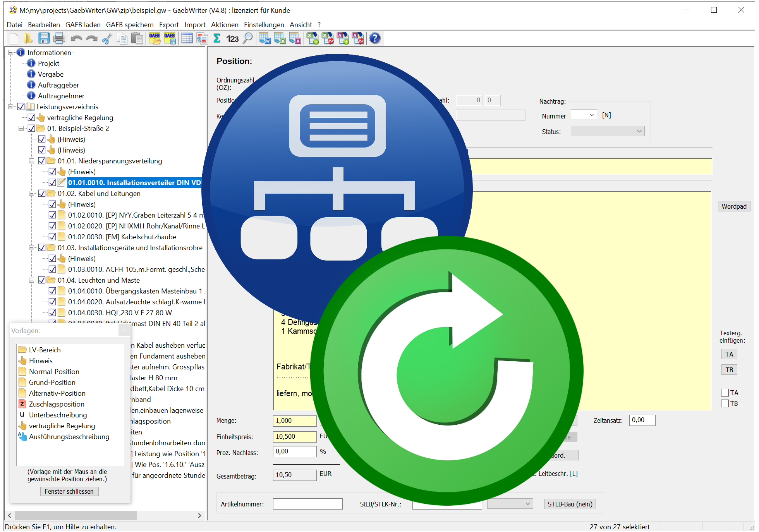Viewport: 759px width, 532px height.
Task: Export the table to Word
Action: click(265, 38)
